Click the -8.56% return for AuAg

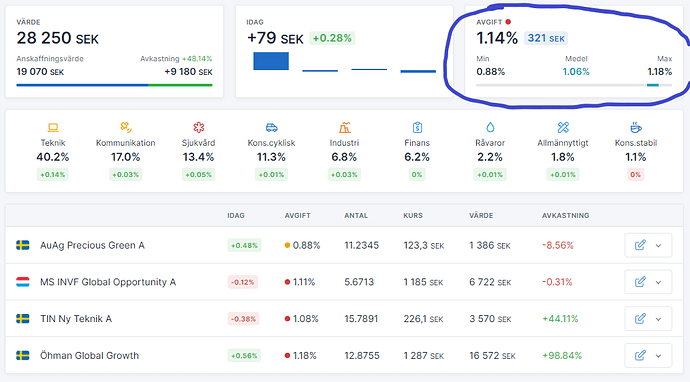[x=558, y=245]
